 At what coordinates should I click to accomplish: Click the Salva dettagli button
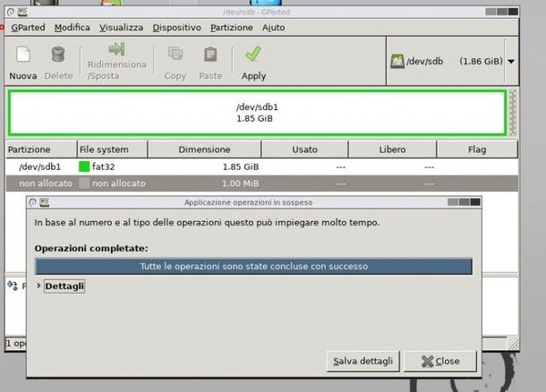pos(363,362)
